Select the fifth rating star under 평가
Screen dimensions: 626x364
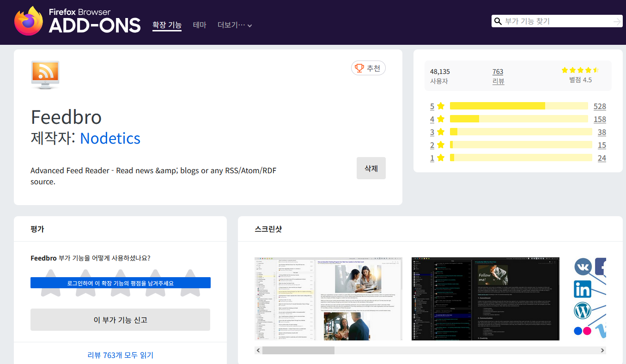(190, 282)
